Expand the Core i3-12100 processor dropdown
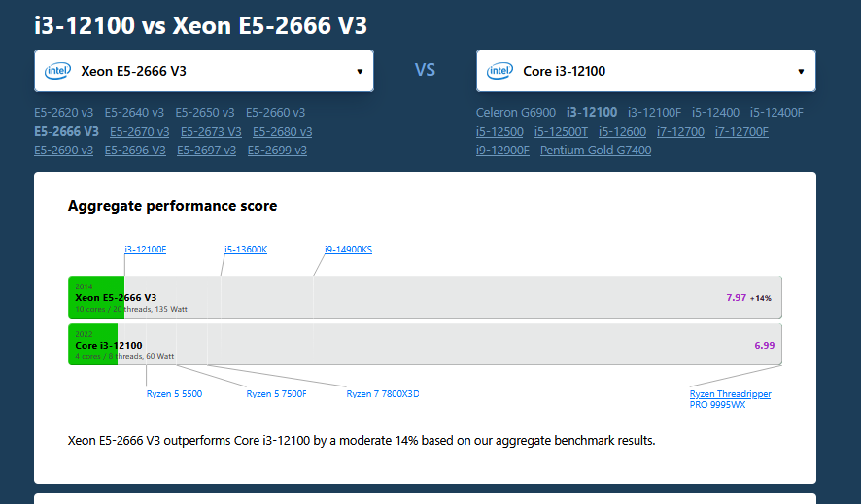The image size is (861, 504). click(645, 71)
